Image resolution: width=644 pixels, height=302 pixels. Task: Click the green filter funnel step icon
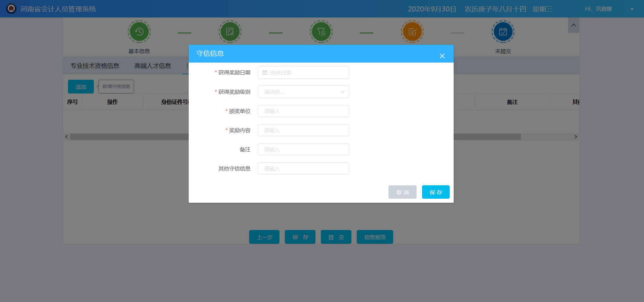click(x=321, y=32)
